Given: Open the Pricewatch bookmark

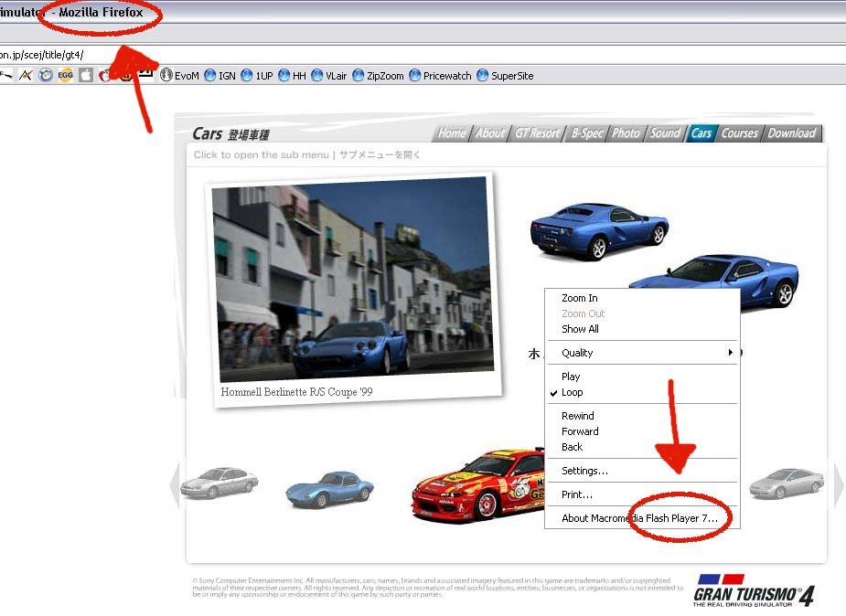Looking at the screenshot, I should (x=440, y=76).
